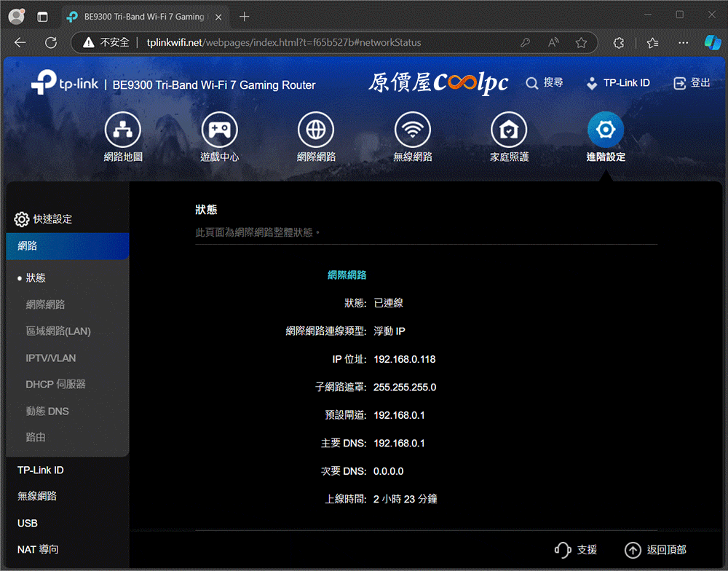Open DHCP 伺服器 in the sidebar
Screen dimensions: 728x571
[x=56, y=385]
